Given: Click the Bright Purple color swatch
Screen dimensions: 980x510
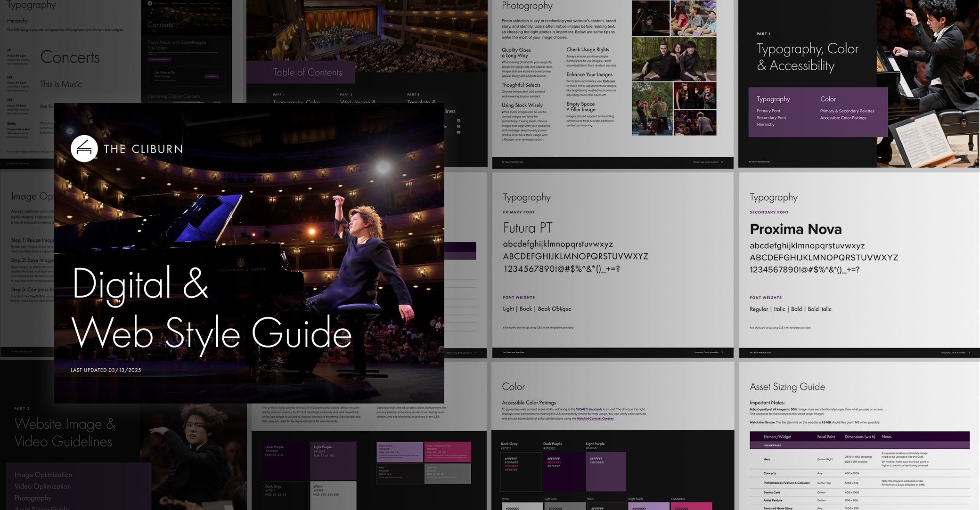Looking at the screenshot, I should 648,506.
